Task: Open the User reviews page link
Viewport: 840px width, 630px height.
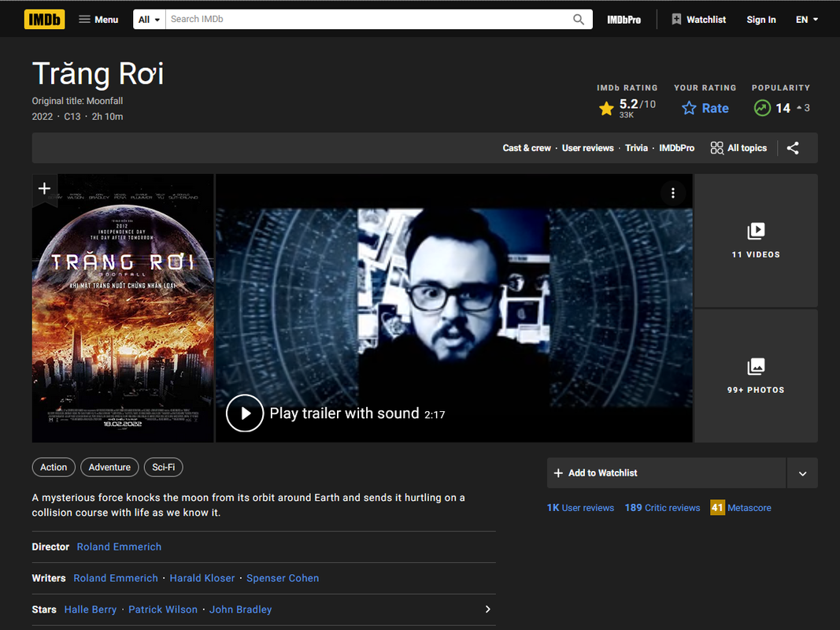Action: point(587,148)
